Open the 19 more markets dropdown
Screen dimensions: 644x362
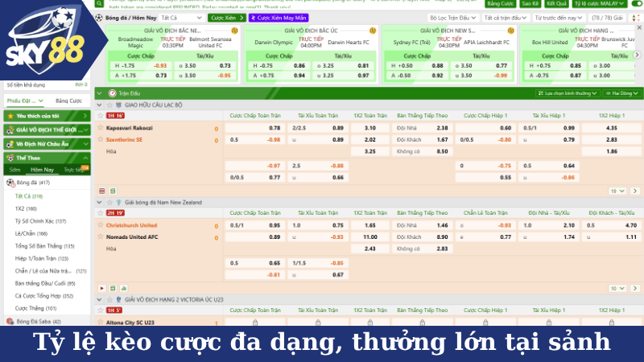tap(617, 191)
